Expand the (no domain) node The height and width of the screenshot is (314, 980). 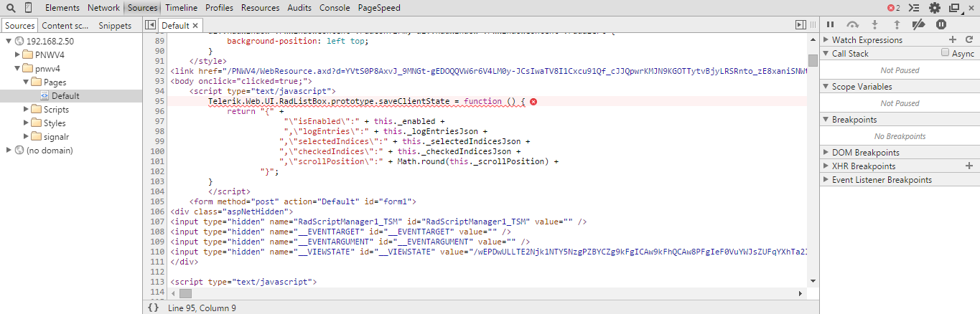point(9,151)
